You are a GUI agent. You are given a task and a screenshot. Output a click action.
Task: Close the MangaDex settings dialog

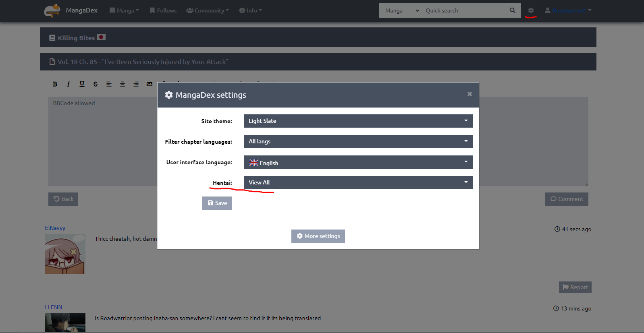469,94
